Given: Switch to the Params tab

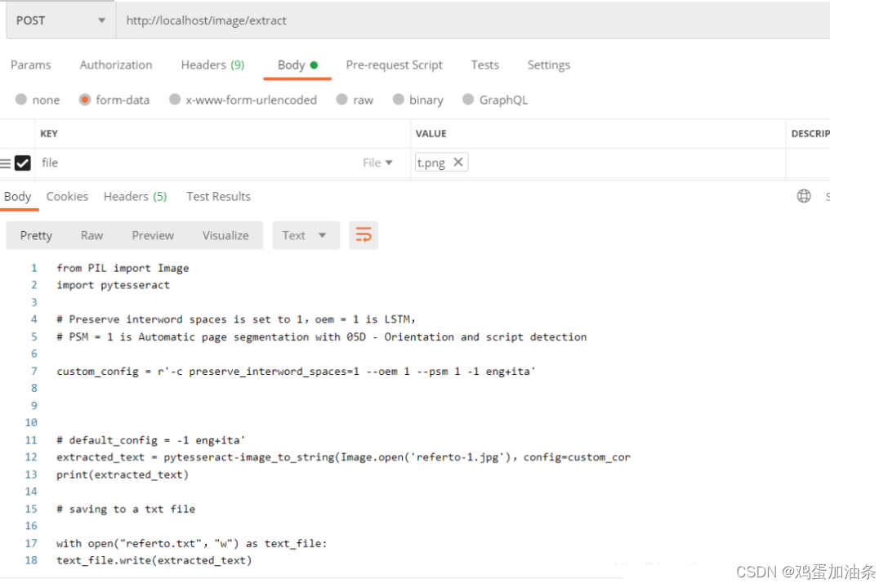Looking at the screenshot, I should 30,65.
